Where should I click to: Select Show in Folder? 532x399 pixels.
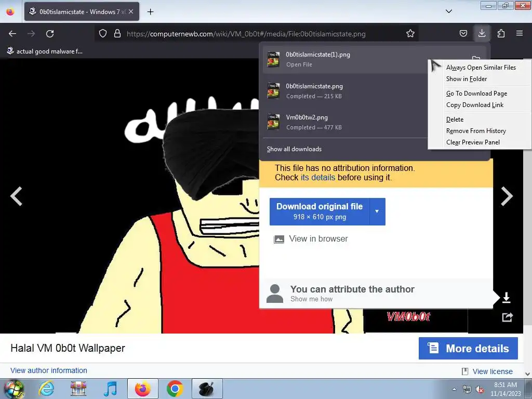point(467,79)
